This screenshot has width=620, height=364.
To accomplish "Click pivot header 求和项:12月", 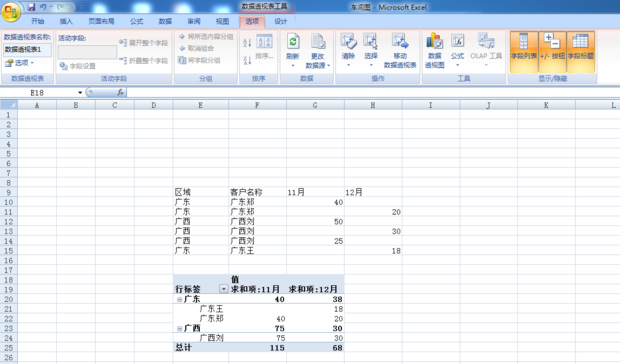I will [313, 289].
